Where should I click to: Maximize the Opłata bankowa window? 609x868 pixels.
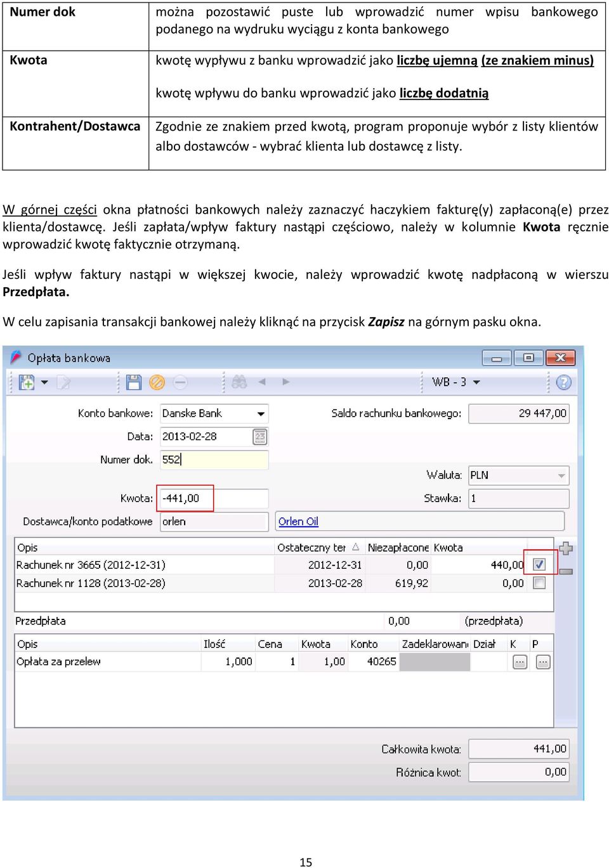click(528, 358)
